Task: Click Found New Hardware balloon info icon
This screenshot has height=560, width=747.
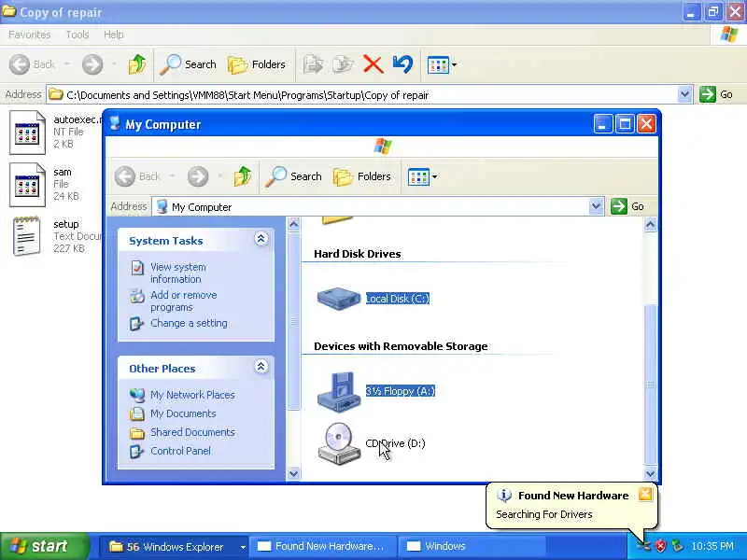Action: tap(504, 496)
